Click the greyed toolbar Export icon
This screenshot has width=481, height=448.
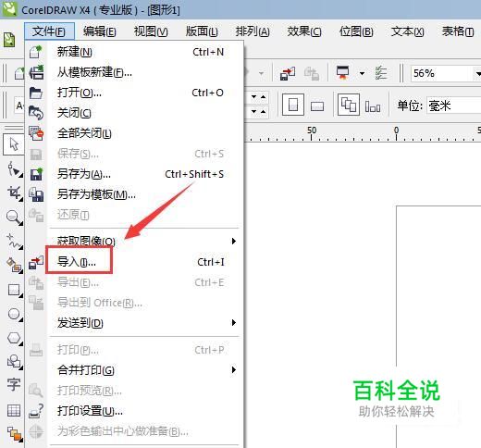[x=312, y=74]
